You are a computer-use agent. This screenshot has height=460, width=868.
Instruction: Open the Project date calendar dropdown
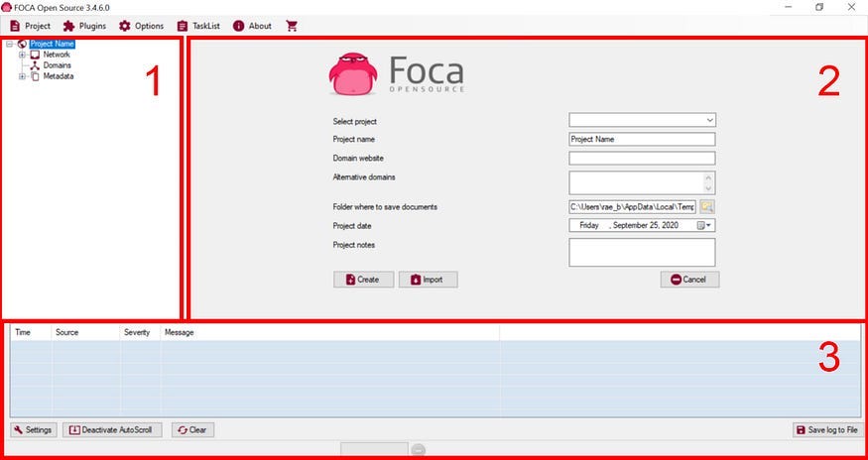(x=705, y=225)
